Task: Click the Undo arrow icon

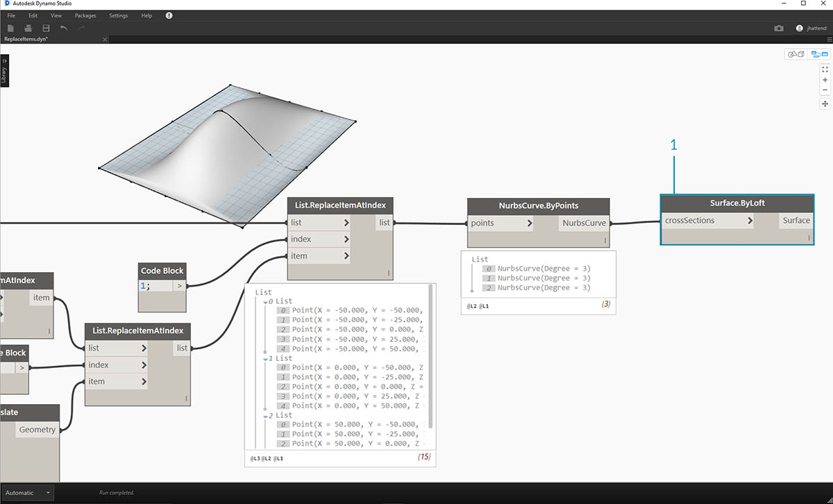Action: [64, 28]
